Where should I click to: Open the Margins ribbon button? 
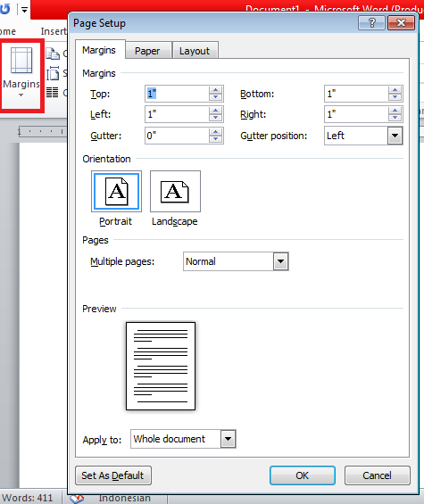point(21,74)
